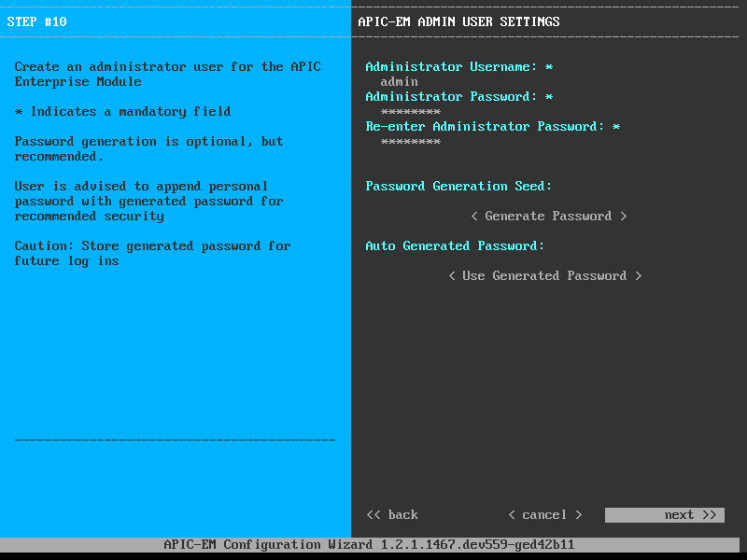
Task: Focus the username field containing admin
Action: [400, 82]
